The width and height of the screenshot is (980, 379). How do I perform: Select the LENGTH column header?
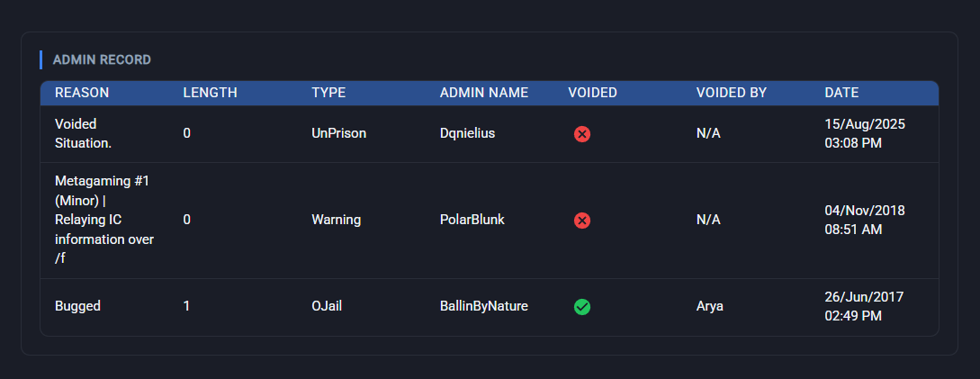[x=210, y=93]
